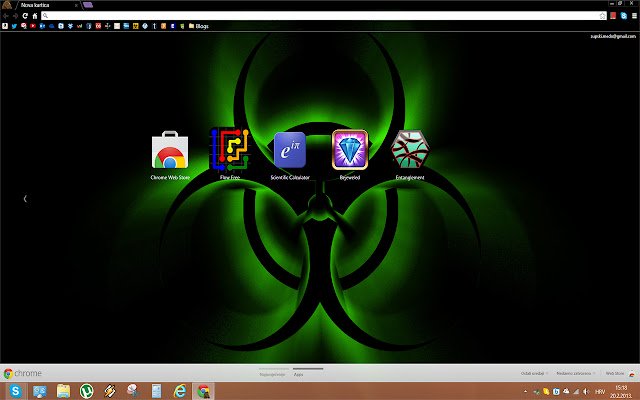The height and width of the screenshot is (400, 640).
Task: Open the YouTube bookmark
Action: pyautogui.click(x=33, y=26)
